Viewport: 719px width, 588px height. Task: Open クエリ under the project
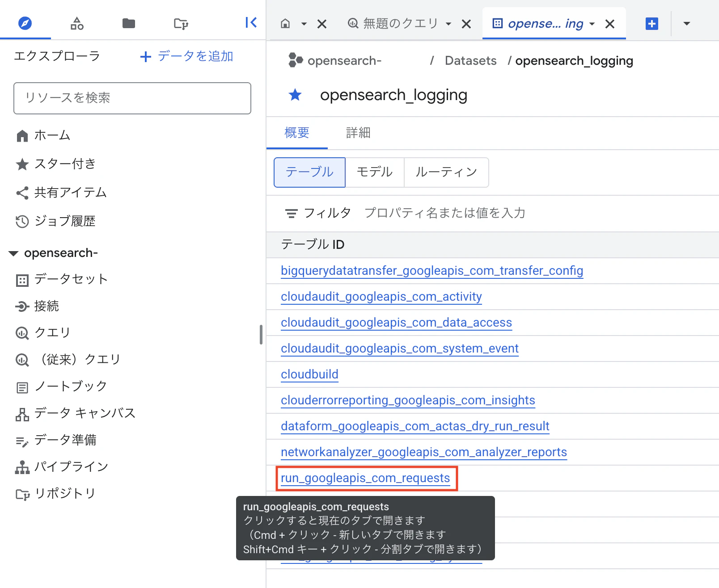click(43, 332)
